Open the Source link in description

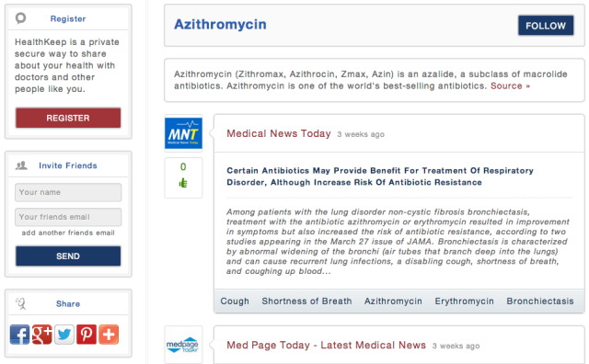point(510,85)
